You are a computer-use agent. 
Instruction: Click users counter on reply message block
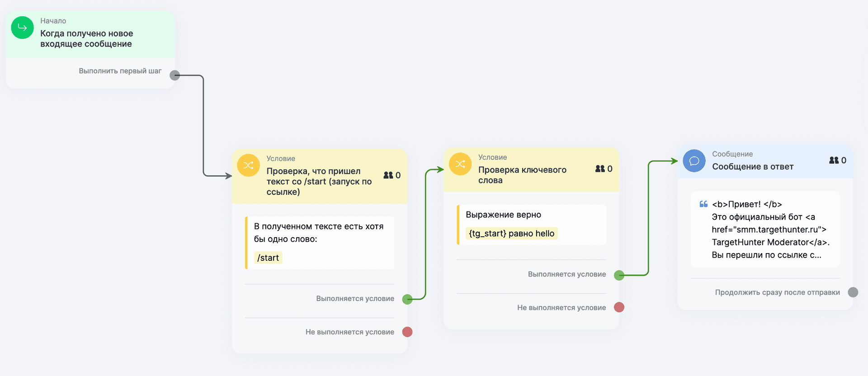(837, 160)
